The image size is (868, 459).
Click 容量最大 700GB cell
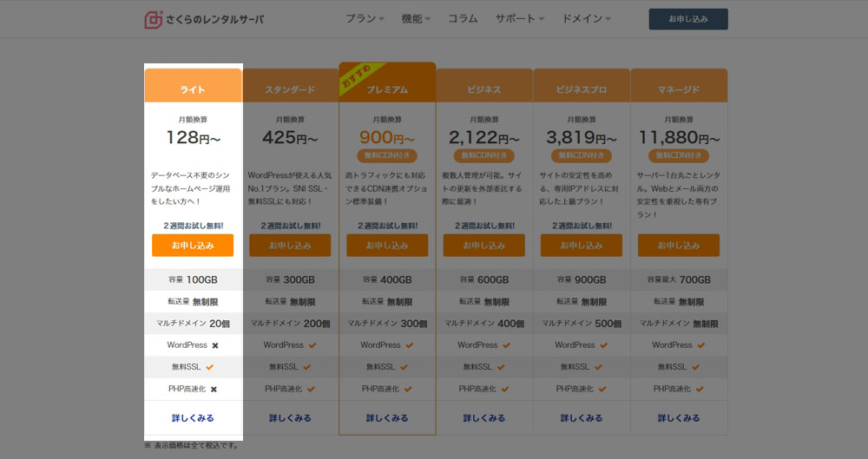point(679,279)
